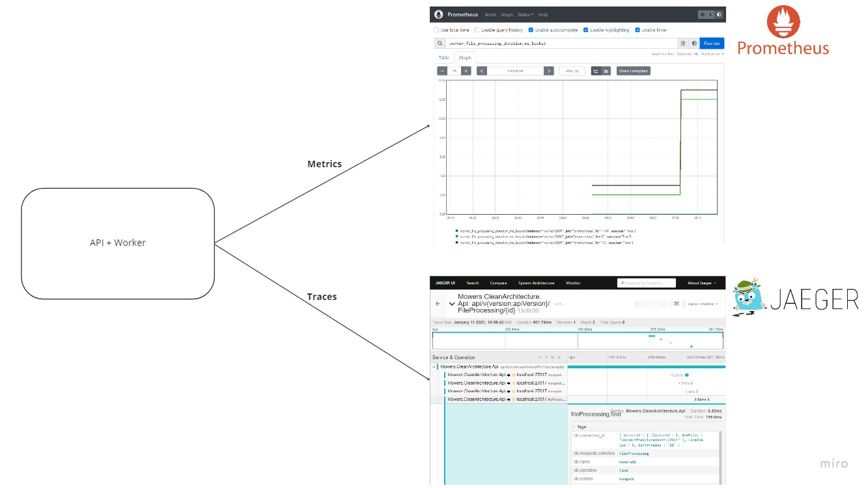Click Lookup by Trace ID field
The width and height of the screenshot is (868, 488).
[646, 283]
